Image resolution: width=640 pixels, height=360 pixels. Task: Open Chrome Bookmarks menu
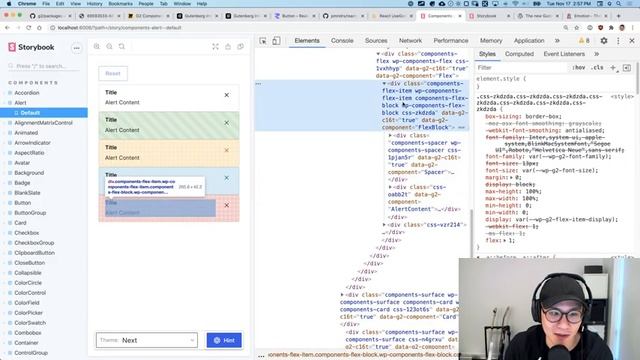(120, 4)
